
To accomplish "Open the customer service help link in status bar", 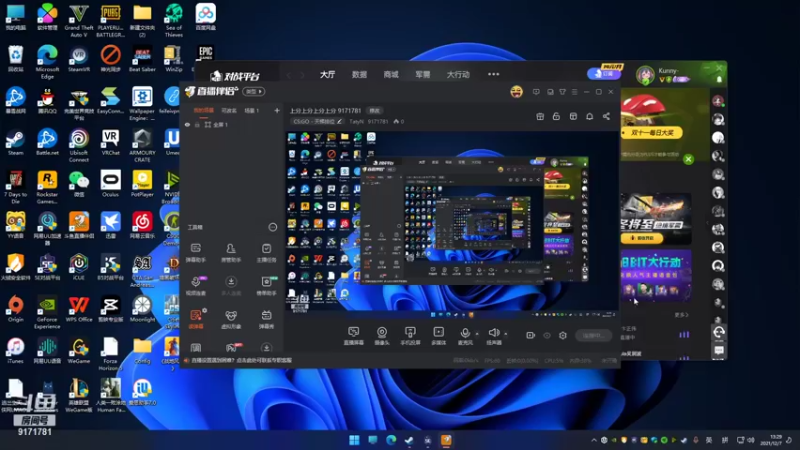I will pyautogui.click(x=241, y=360).
